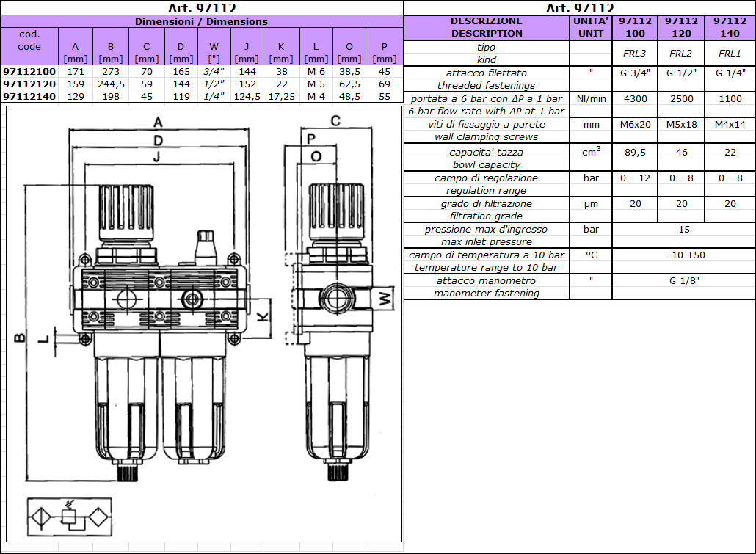
Task: Click the cell with value 159
Action: coord(76,84)
